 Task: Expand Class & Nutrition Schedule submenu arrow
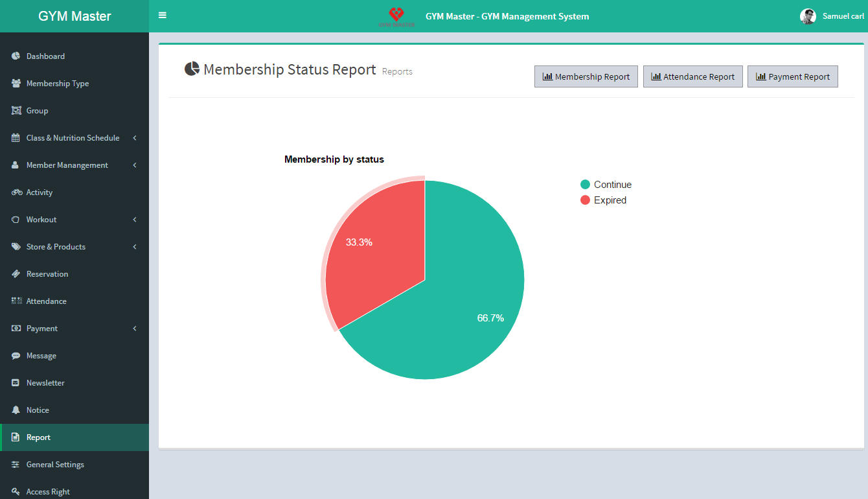point(135,138)
